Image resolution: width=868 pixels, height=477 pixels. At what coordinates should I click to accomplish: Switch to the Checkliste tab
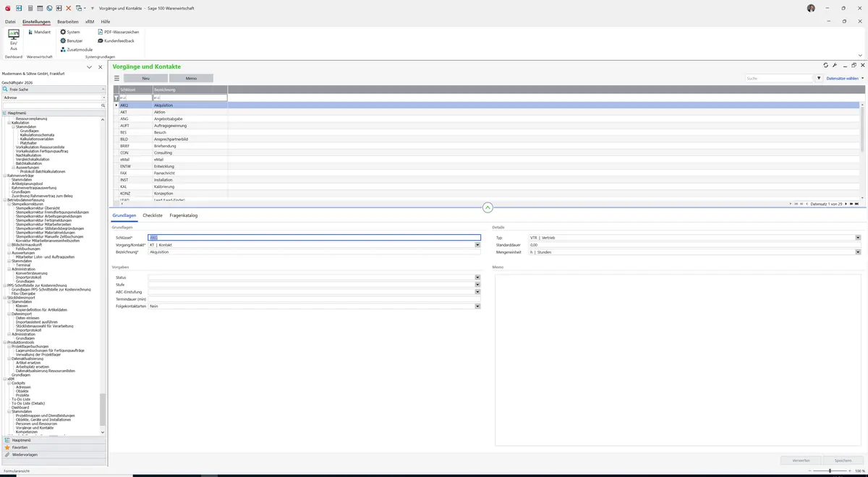pyautogui.click(x=153, y=215)
